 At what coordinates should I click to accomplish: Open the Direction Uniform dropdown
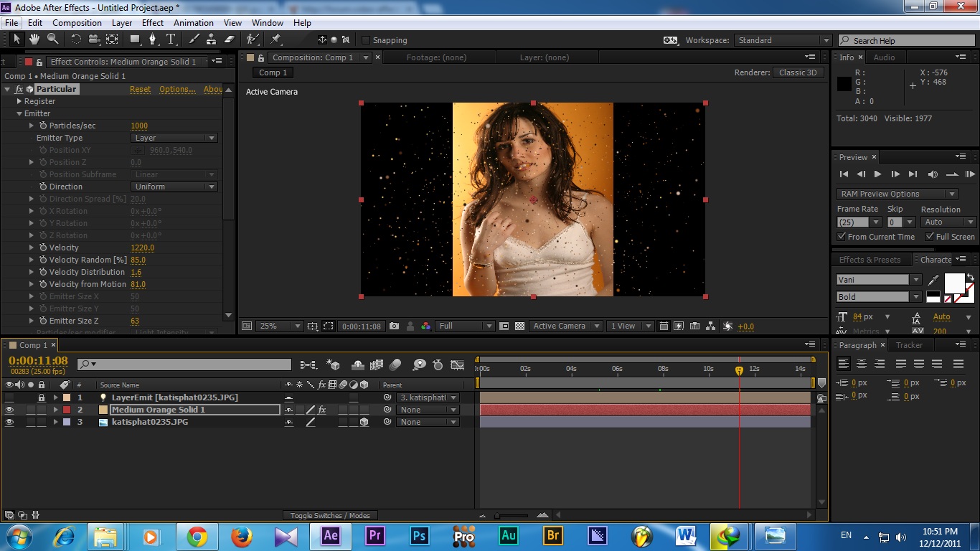(x=174, y=187)
